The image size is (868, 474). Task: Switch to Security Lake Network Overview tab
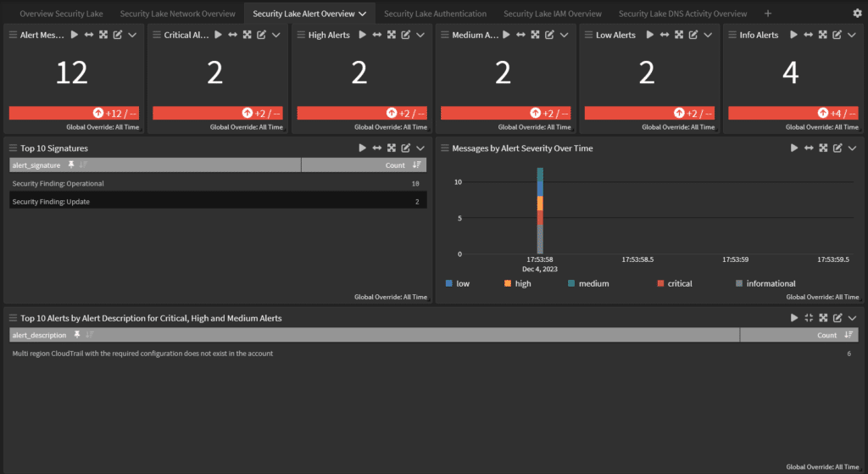click(177, 14)
